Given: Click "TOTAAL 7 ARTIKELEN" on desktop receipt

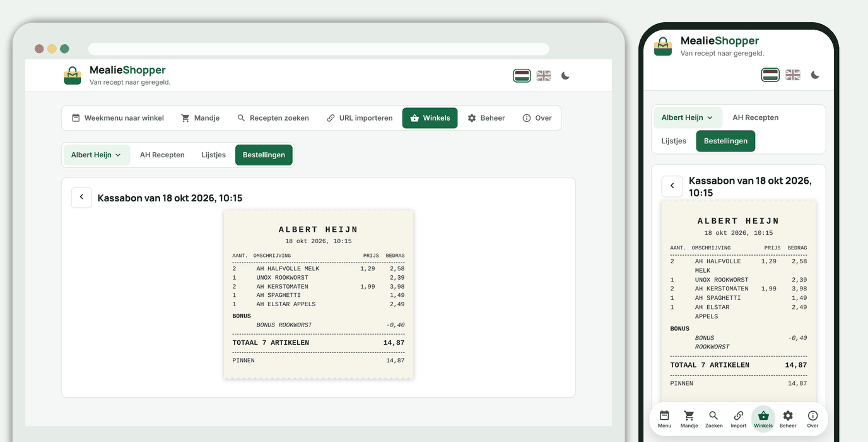Looking at the screenshot, I should pyautogui.click(x=271, y=343).
